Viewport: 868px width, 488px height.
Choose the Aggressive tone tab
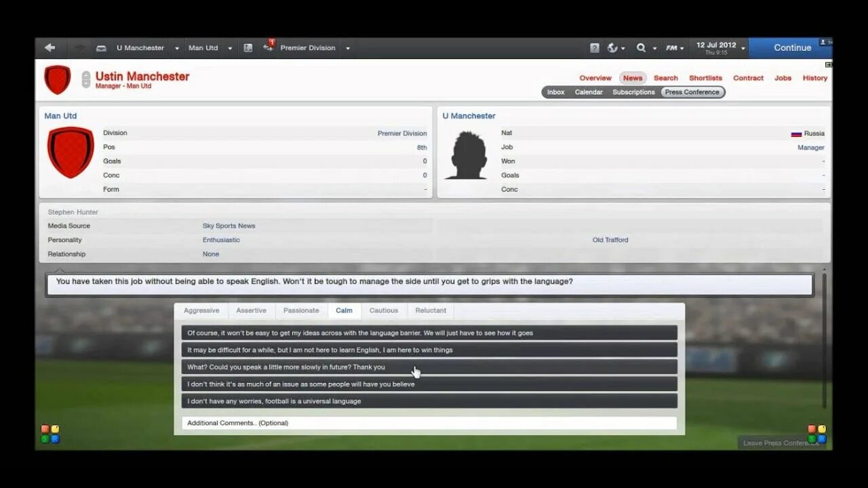[x=201, y=310]
